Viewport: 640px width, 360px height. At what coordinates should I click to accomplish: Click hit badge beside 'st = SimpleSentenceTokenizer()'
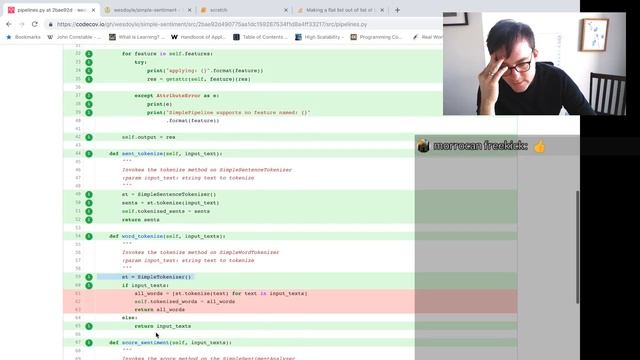pos(89,195)
